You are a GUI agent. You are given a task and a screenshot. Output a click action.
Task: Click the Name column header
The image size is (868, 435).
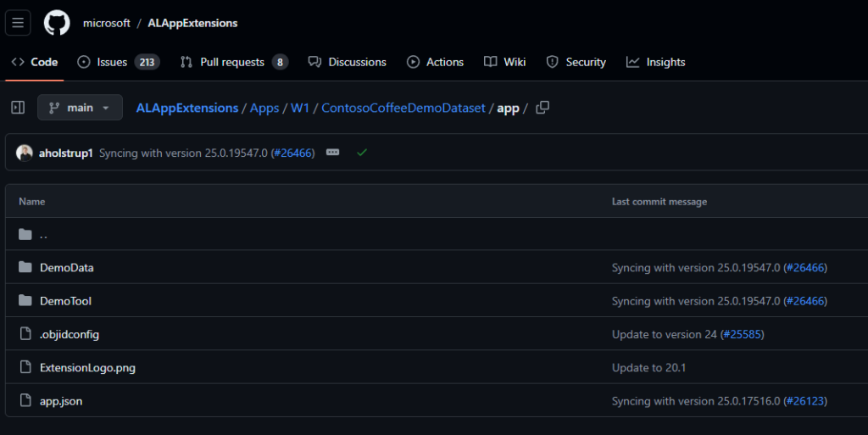point(32,202)
